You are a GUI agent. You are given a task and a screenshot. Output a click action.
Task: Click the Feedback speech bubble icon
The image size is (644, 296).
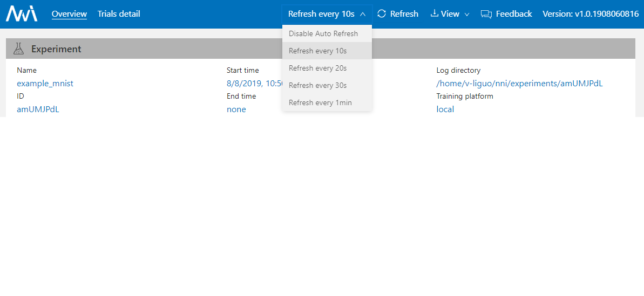pos(486,14)
